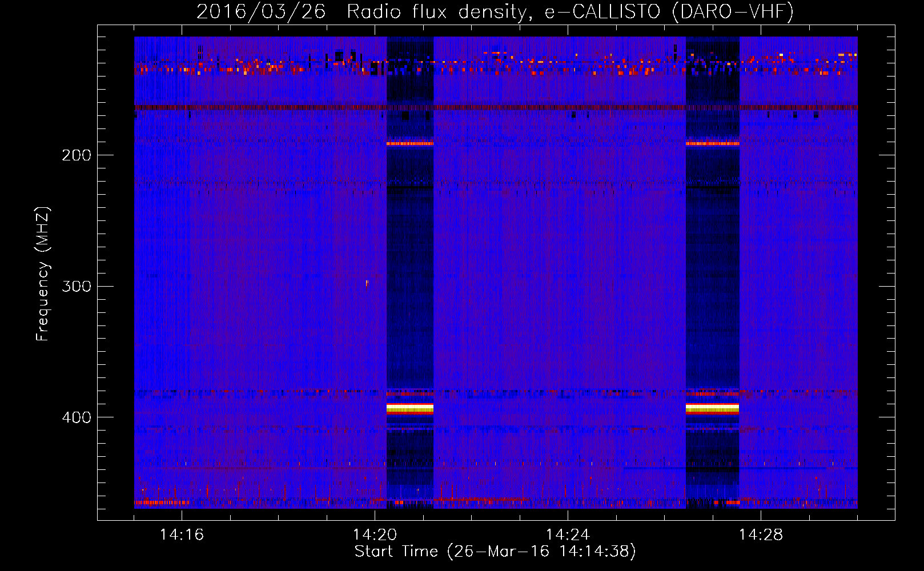
Task: Click the '200' frequency tick label
Action: [x=77, y=155]
